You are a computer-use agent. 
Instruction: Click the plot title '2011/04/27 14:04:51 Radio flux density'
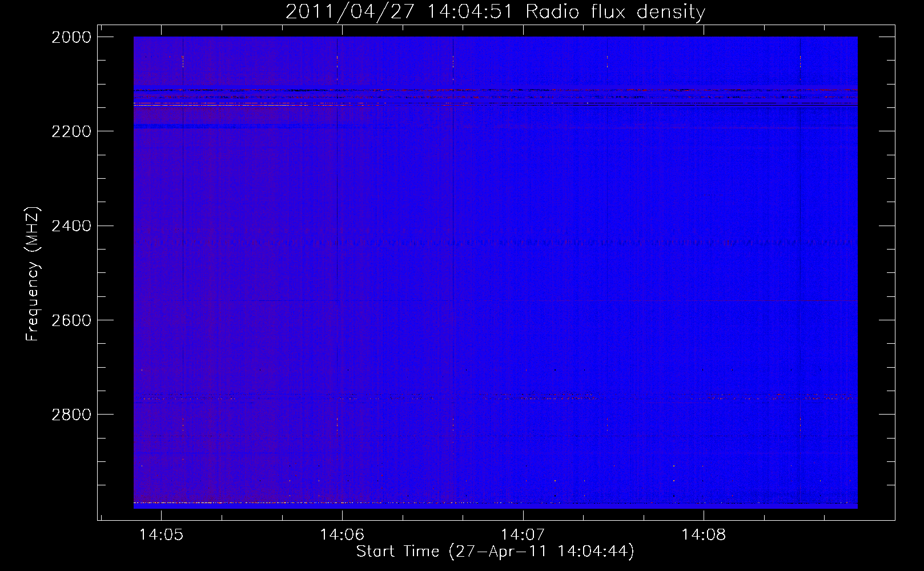tap(495, 11)
